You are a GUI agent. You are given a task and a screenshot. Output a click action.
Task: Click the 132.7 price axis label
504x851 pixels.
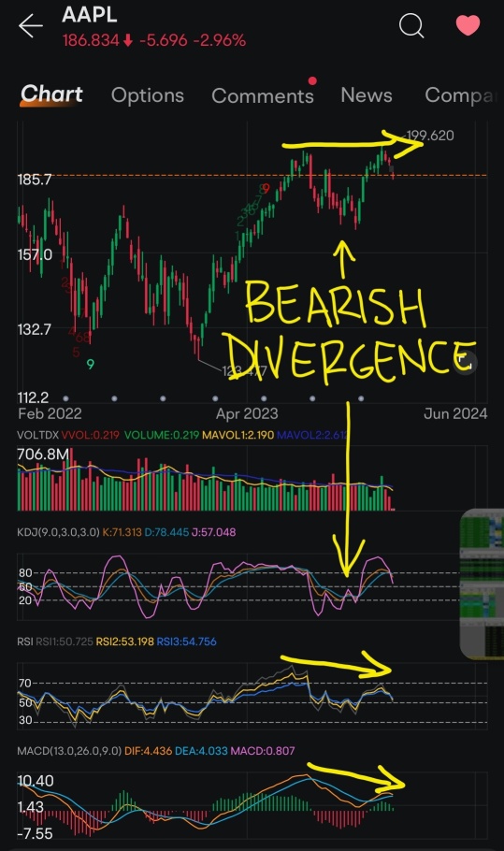point(35,329)
